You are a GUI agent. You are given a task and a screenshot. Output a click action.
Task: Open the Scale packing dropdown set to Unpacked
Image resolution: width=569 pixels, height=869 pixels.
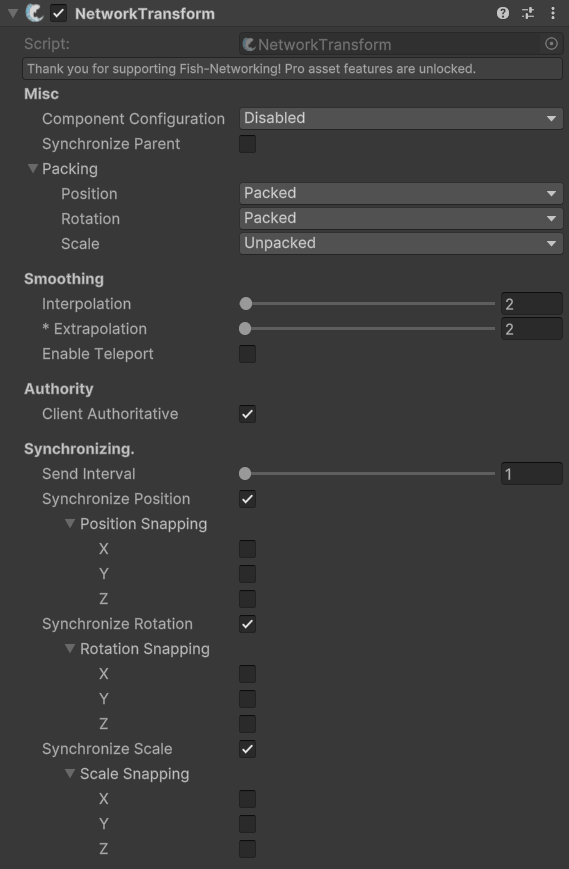pos(401,243)
